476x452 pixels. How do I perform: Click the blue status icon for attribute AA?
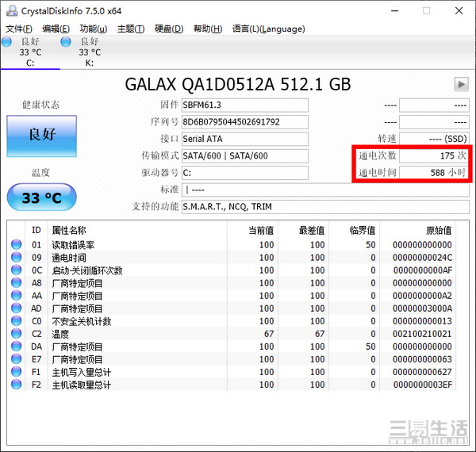17,295
